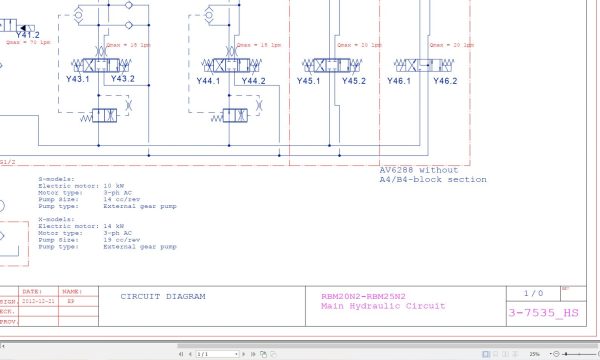This screenshot has width=600, height=360.
Task: Click the 'DATE:' header in title block
Action: [x=32, y=292]
